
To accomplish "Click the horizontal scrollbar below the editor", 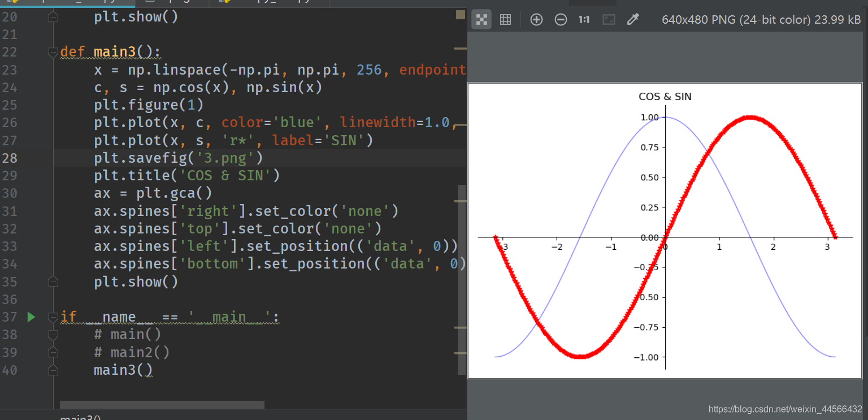I will click(162, 404).
